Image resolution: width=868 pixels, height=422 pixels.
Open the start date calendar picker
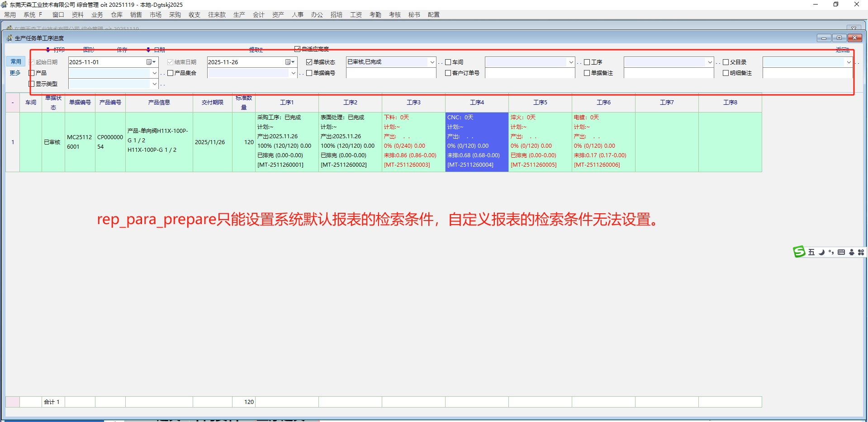(x=151, y=62)
